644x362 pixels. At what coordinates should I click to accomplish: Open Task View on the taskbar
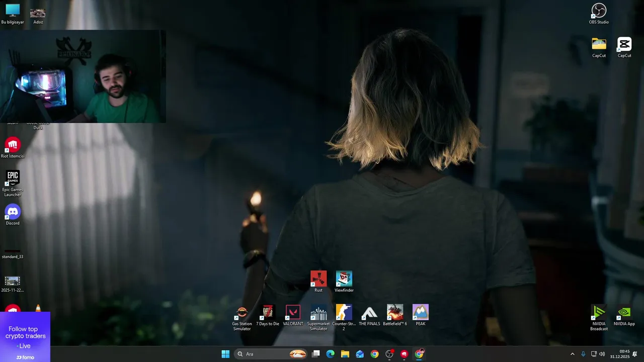coord(316,354)
